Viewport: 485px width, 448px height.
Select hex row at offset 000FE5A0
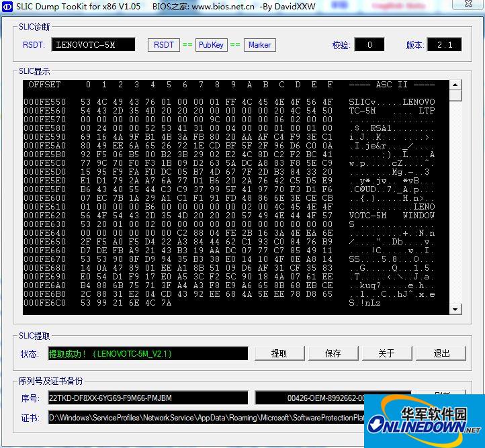pyautogui.click(x=229, y=146)
